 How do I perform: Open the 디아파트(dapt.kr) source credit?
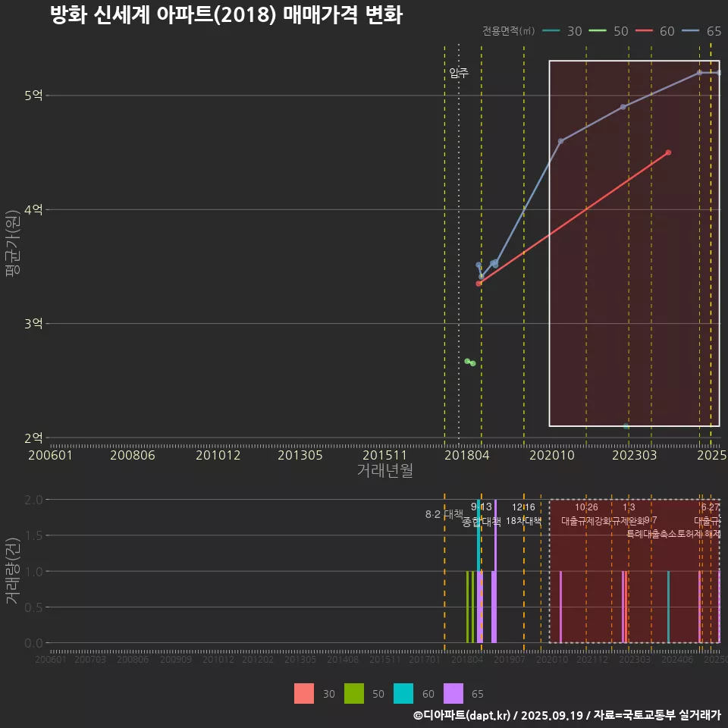[461, 715]
